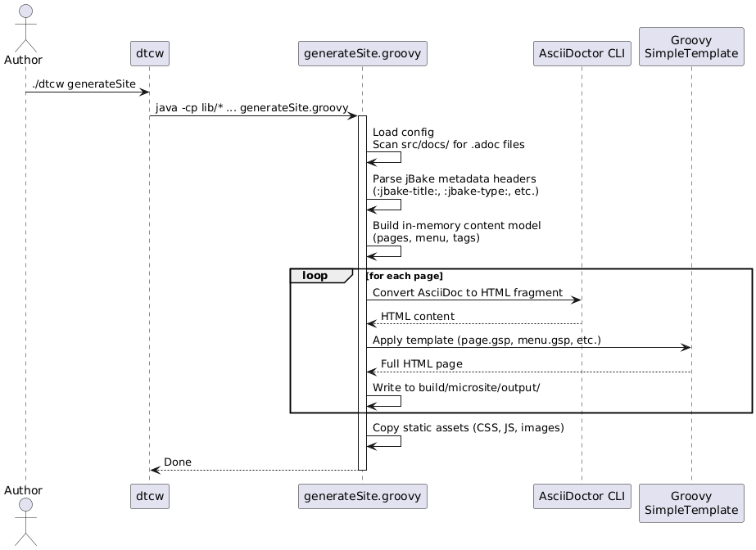
Task: Click '(pages, menu, tags)' text
Action: pos(426,238)
